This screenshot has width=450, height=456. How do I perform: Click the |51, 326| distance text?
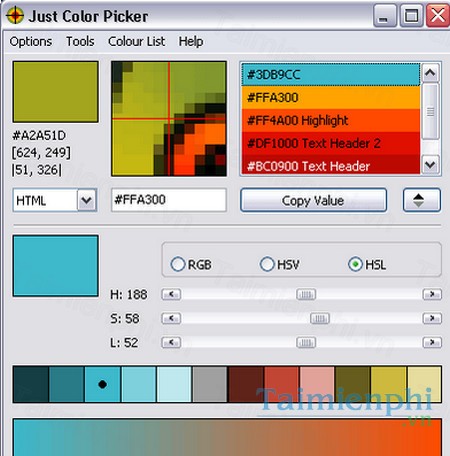pyautogui.click(x=37, y=170)
